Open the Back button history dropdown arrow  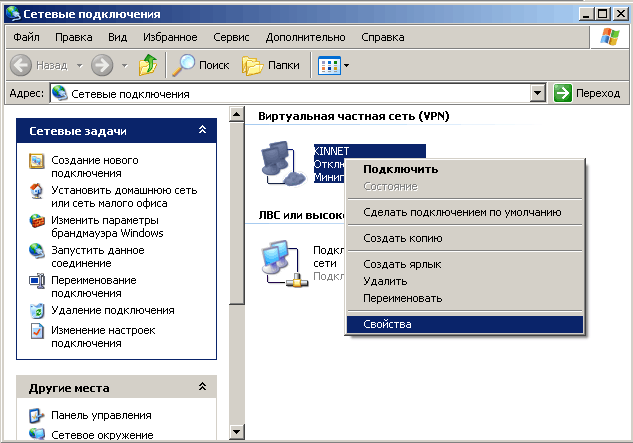pyautogui.click(x=79, y=65)
